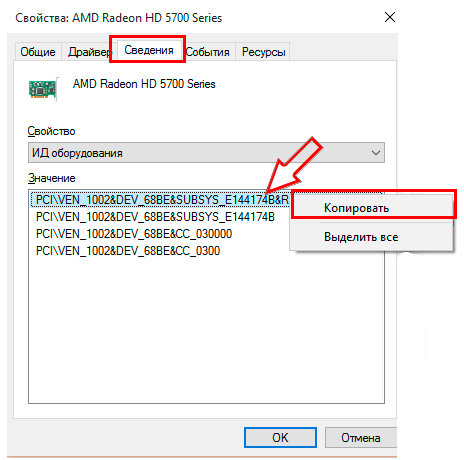Confirm with the OK button
This screenshot has height=460, width=464.
(x=280, y=437)
